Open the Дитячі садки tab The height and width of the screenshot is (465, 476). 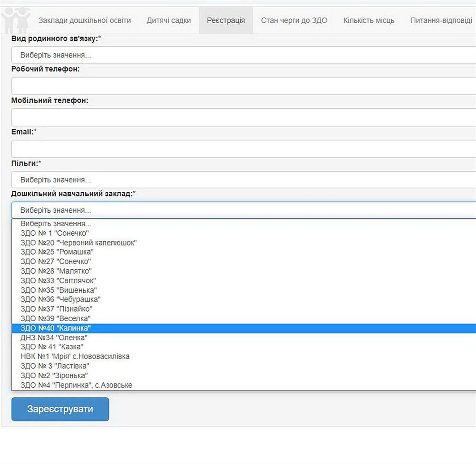pyautogui.click(x=169, y=21)
